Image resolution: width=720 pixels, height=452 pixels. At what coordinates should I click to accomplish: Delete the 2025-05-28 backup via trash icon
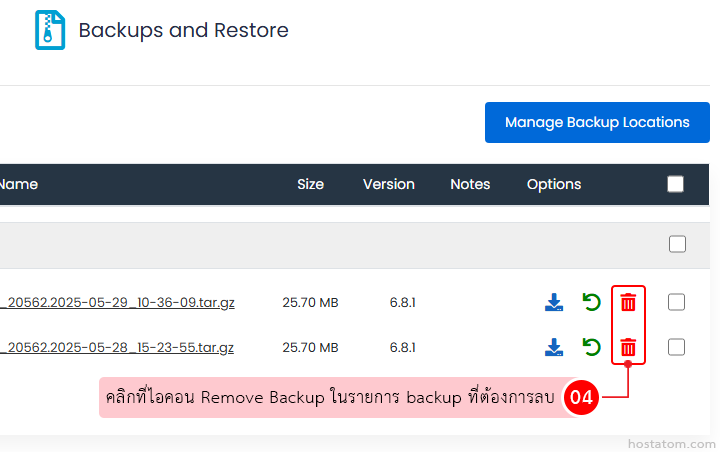pos(628,347)
